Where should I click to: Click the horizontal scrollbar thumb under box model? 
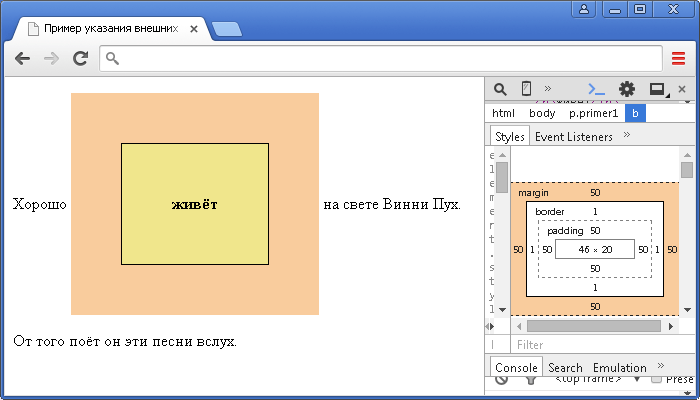click(x=594, y=326)
